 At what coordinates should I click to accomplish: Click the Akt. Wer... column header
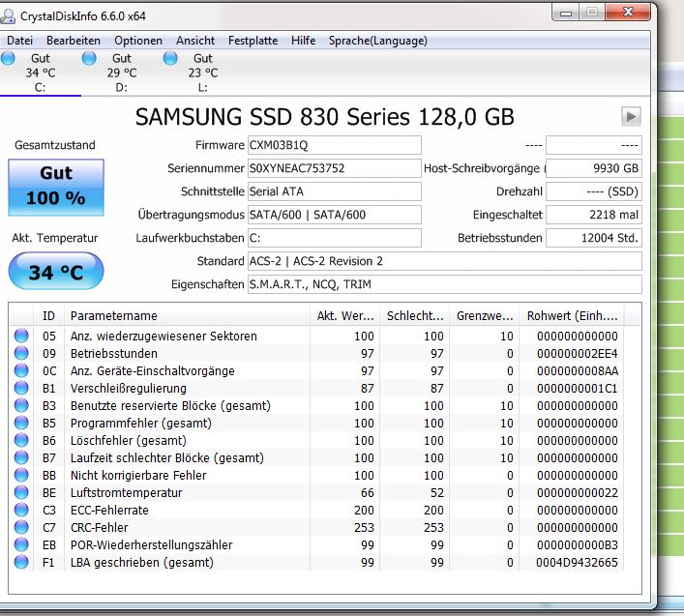tap(344, 315)
